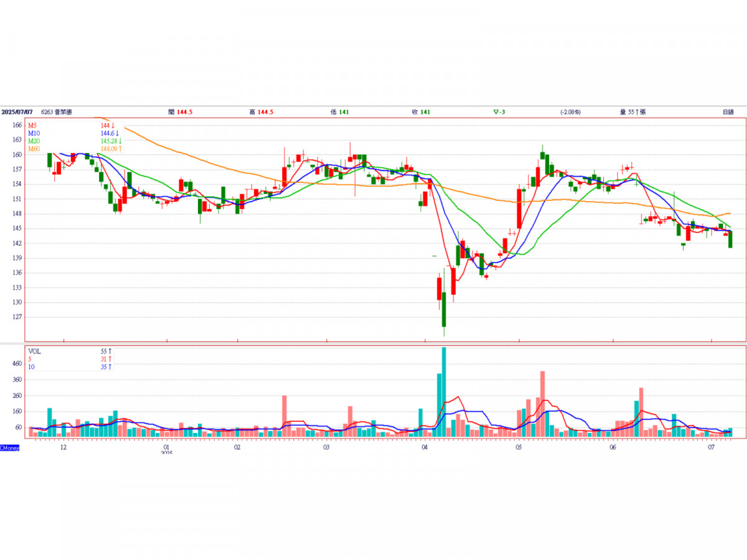
Task: Click the M20 moving average legend
Action: coord(34,141)
